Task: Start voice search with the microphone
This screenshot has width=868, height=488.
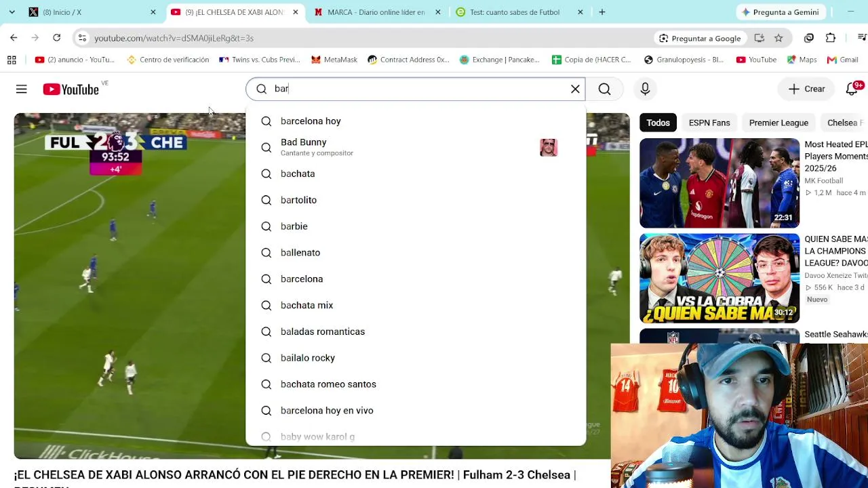Action: [x=645, y=89]
